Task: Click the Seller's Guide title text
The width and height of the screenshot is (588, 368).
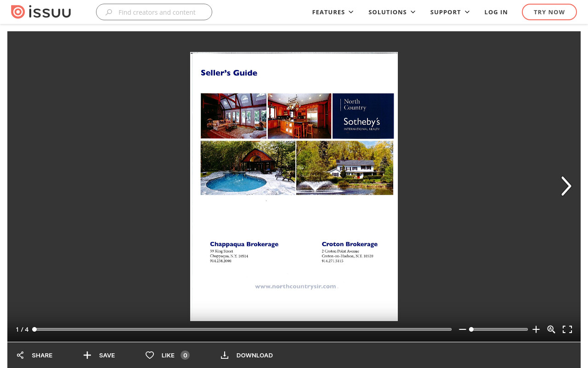Action: (229, 73)
